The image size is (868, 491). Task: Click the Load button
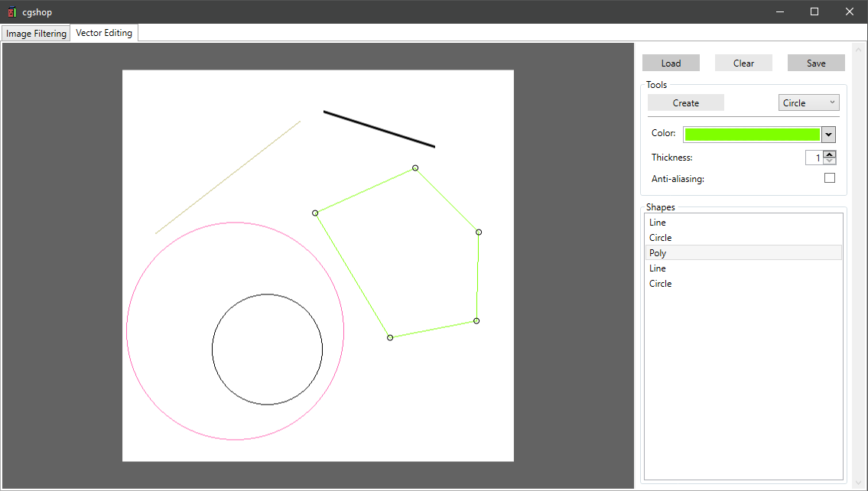tap(671, 63)
